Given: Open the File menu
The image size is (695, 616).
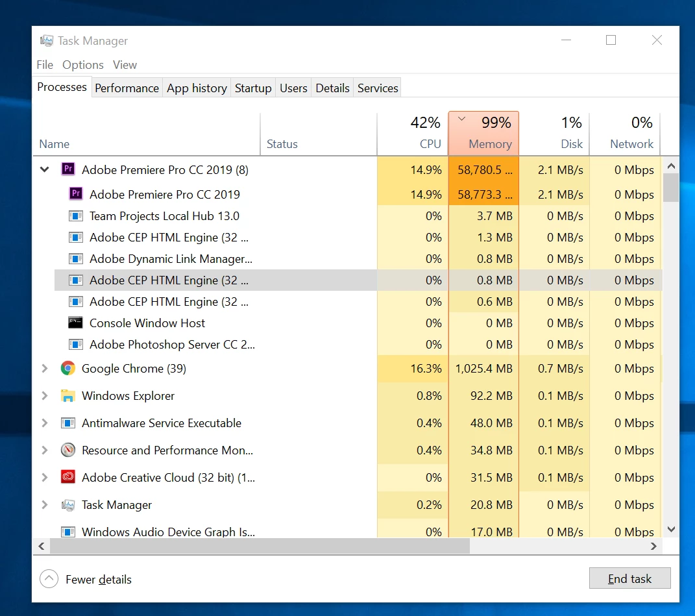Looking at the screenshot, I should (x=45, y=65).
